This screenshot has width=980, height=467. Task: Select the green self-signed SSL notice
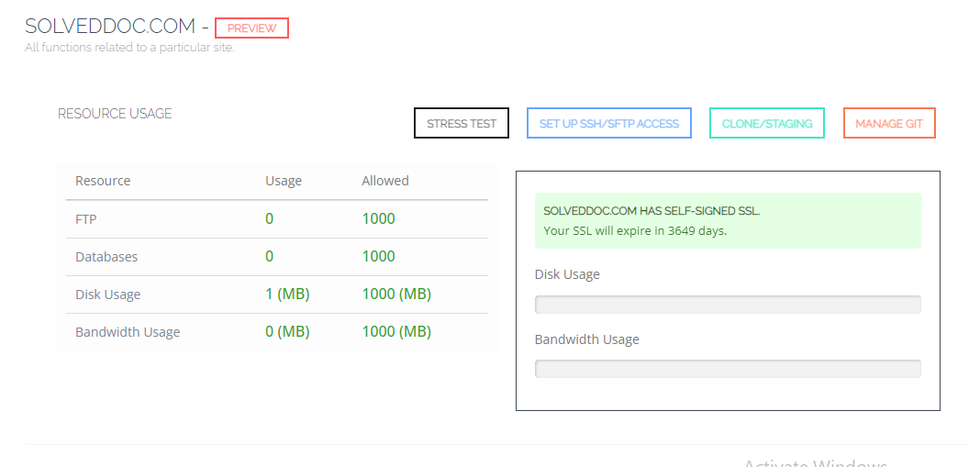click(728, 221)
